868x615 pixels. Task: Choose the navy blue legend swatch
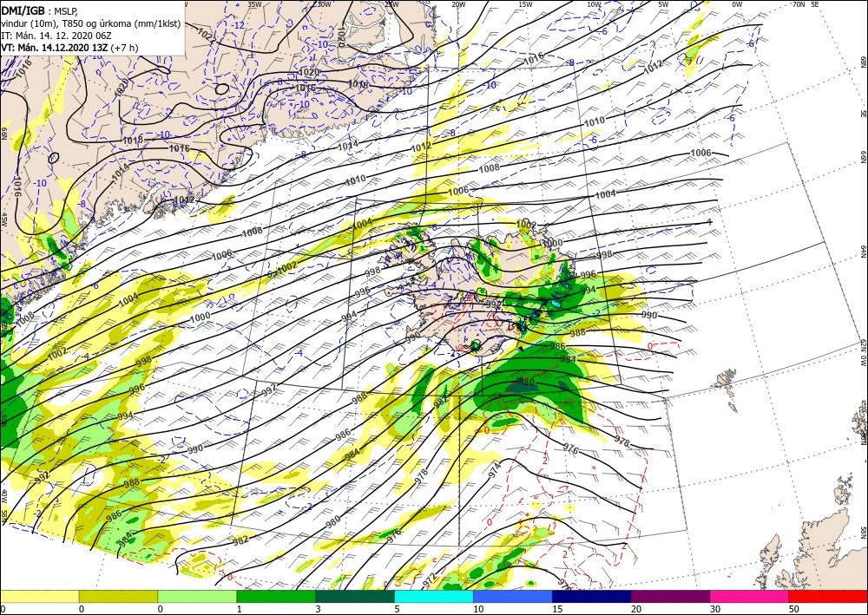(x=592, y=596)
